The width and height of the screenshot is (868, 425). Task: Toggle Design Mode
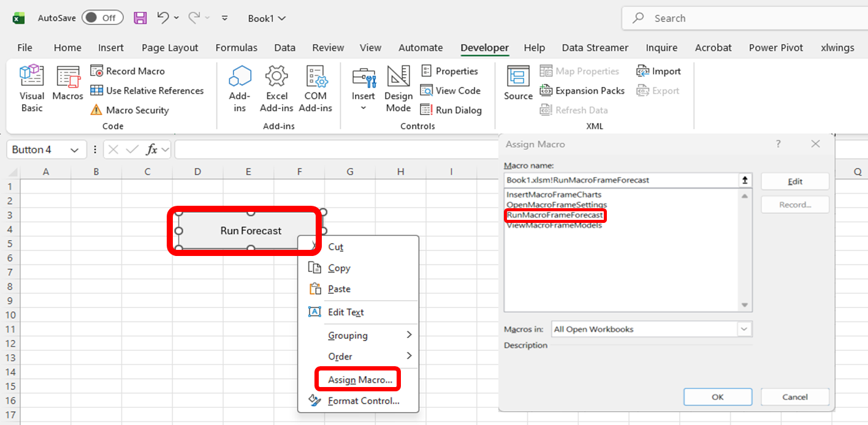pyautogui.click(x=398, y=89)
